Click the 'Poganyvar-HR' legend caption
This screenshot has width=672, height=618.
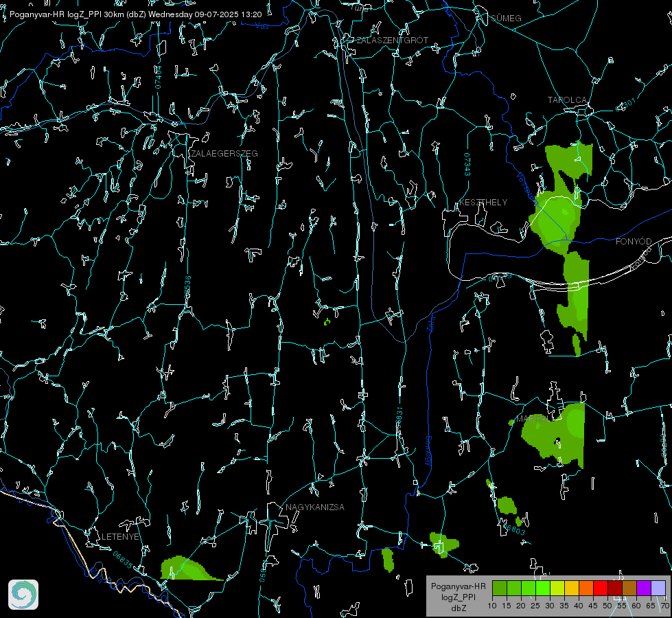click(x=458, y=586)
